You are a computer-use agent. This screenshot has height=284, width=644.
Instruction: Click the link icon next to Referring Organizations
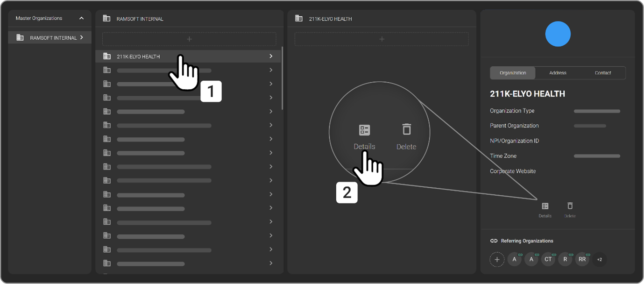(494, 241)
